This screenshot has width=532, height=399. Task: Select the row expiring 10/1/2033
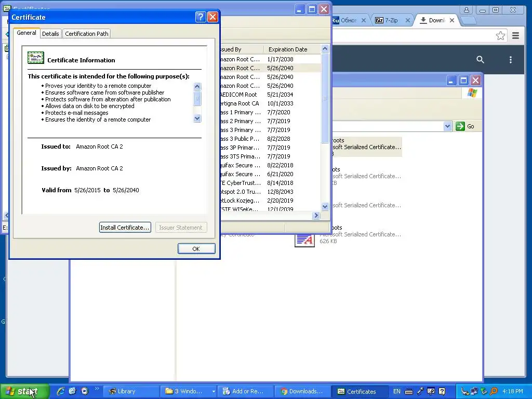pos(270,103)
